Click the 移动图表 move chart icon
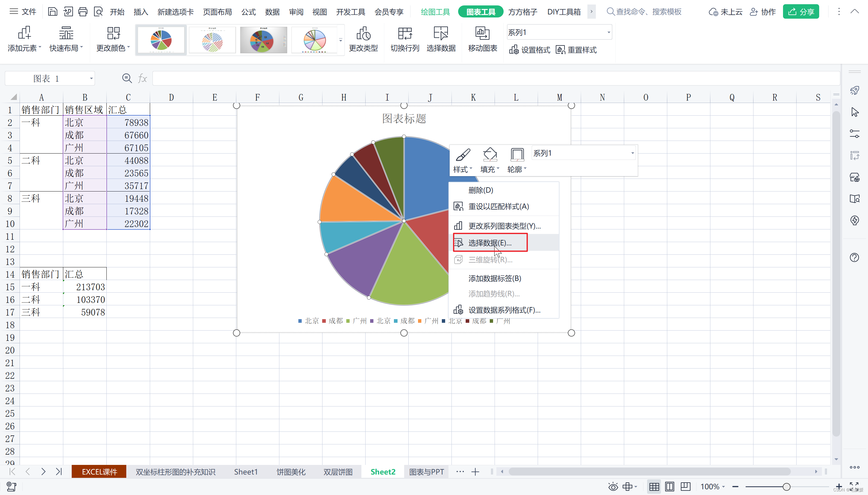The image size is (868, 495). pos(482,34)
